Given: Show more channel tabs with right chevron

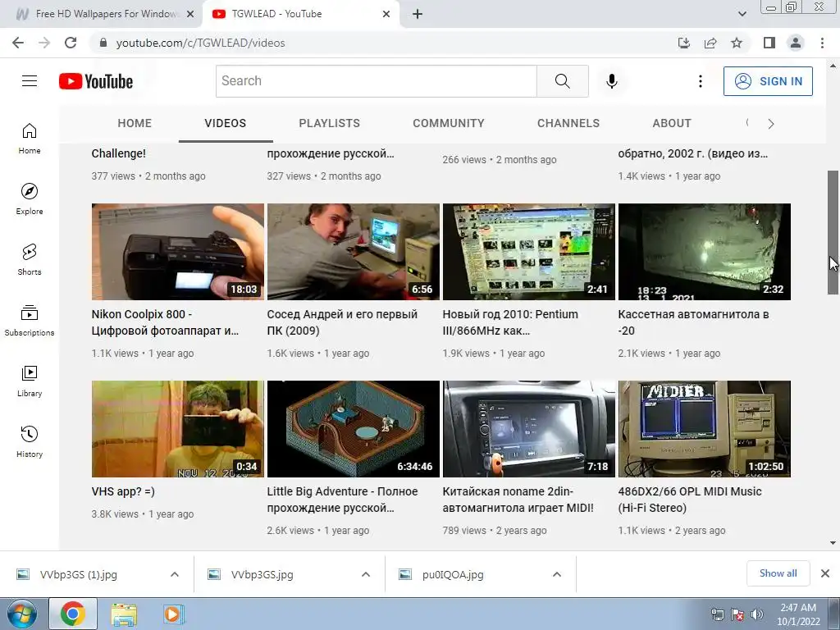Looking at the screenshot, I should pyautogui.click(x=771, y=124).
